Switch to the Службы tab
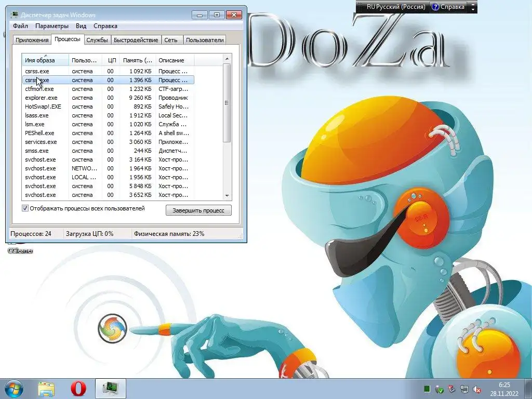Image resolution: width=532 pixels, height=399 pixels. point(97,40)
